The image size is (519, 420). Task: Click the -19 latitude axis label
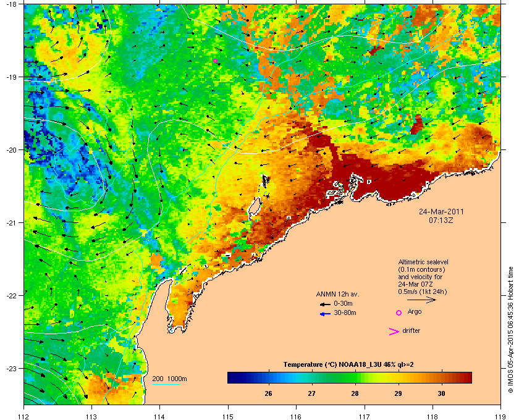[12, 77]
